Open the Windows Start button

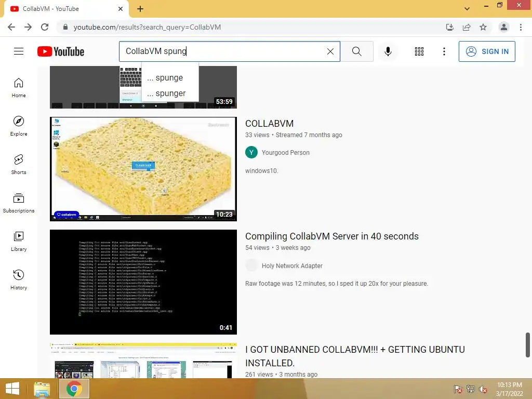tap(12, 389)
